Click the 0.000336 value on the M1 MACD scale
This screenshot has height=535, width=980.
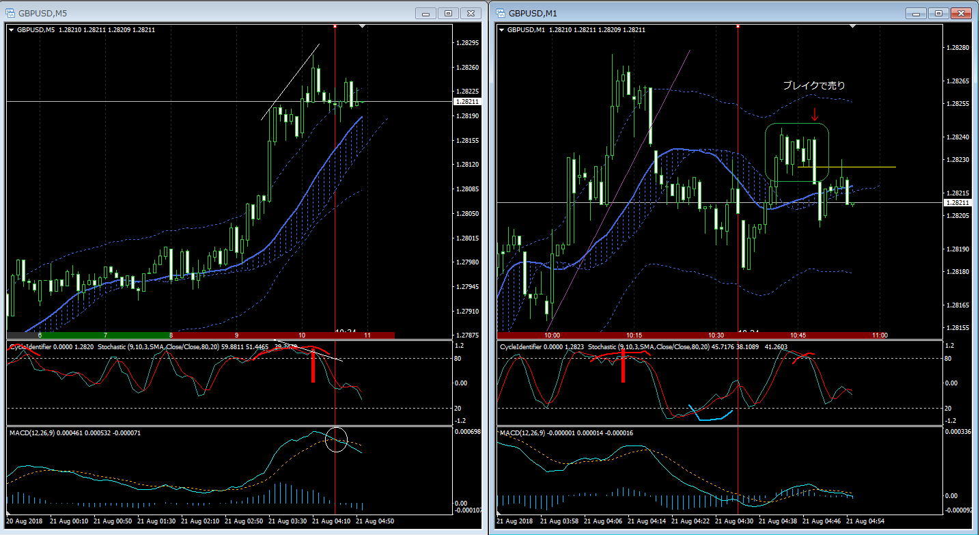coord(960,431)
